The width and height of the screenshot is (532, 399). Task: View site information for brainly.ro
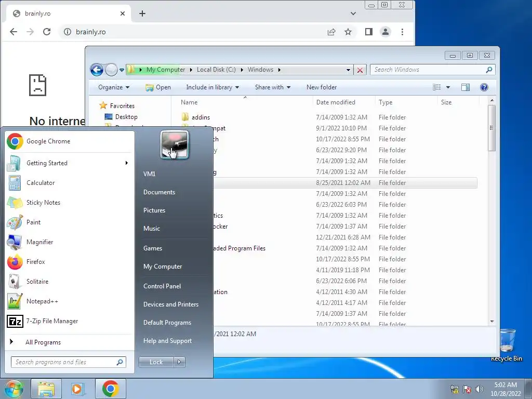[x=68, y=32]
